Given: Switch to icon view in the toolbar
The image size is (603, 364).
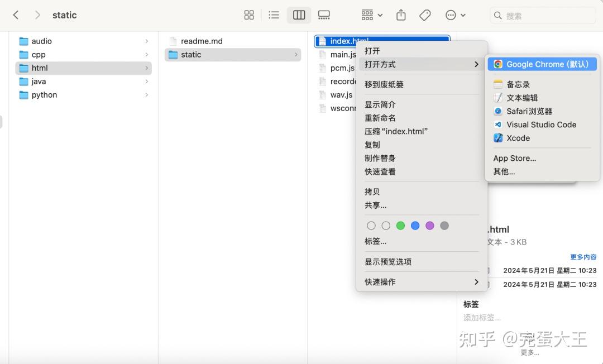Looking at the screenshot, I should pyautogui.click(x=249, y=15).
